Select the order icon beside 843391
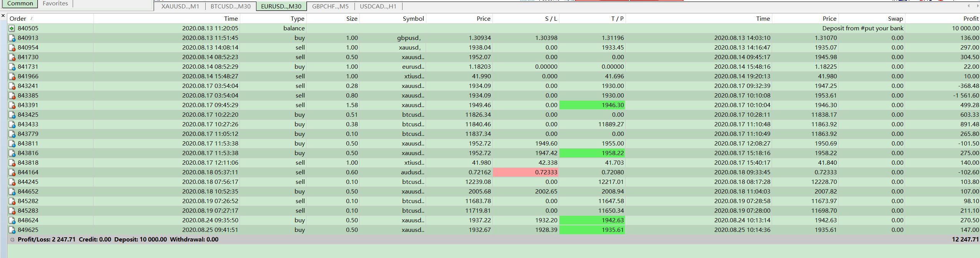 click(x=12, y=105)
